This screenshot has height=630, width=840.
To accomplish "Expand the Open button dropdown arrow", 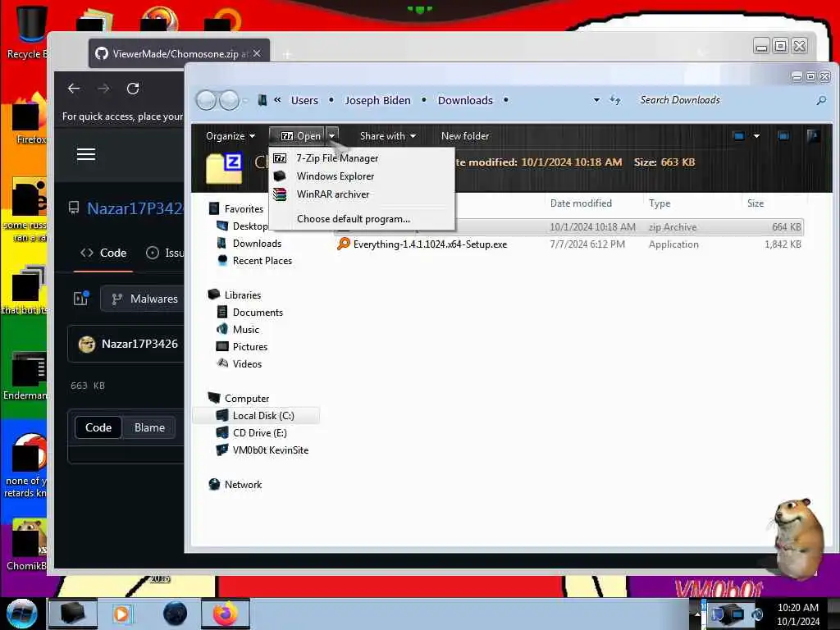I will (332, 136).
